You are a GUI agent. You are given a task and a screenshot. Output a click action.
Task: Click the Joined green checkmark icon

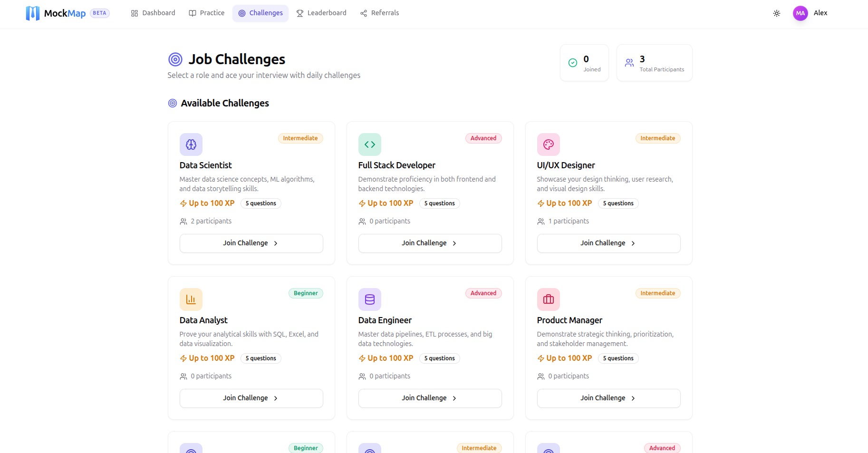pos(573,63)
